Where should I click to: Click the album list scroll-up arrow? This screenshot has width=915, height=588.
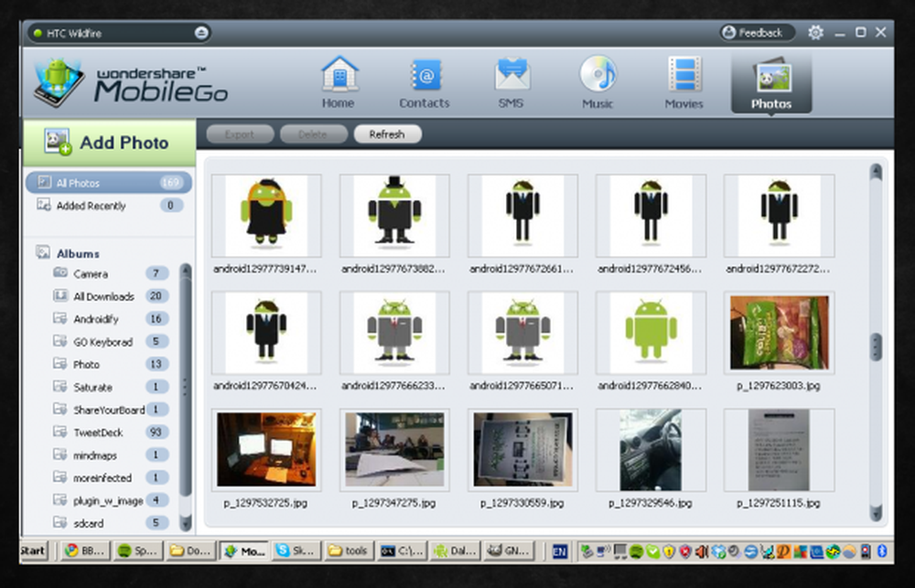[186, 271]
